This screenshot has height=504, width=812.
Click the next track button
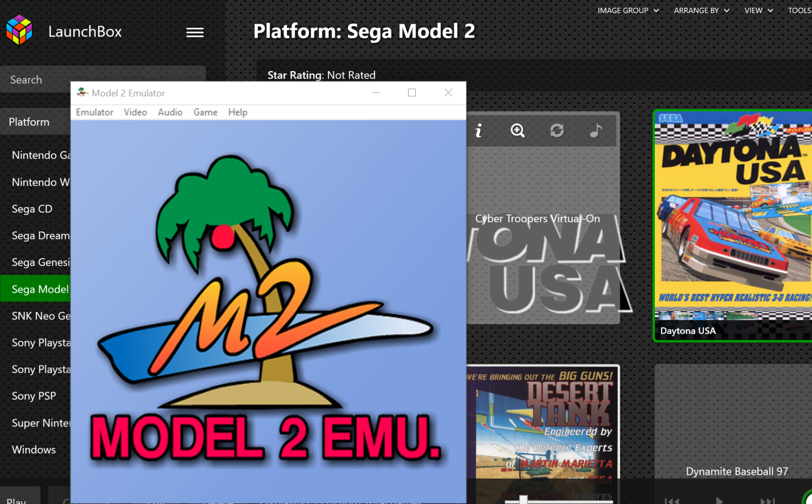(x=767, y=500)
